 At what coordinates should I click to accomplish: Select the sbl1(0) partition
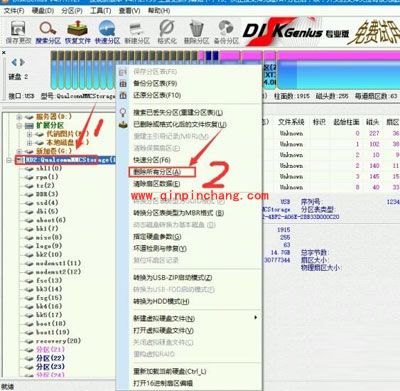point(49,168)
